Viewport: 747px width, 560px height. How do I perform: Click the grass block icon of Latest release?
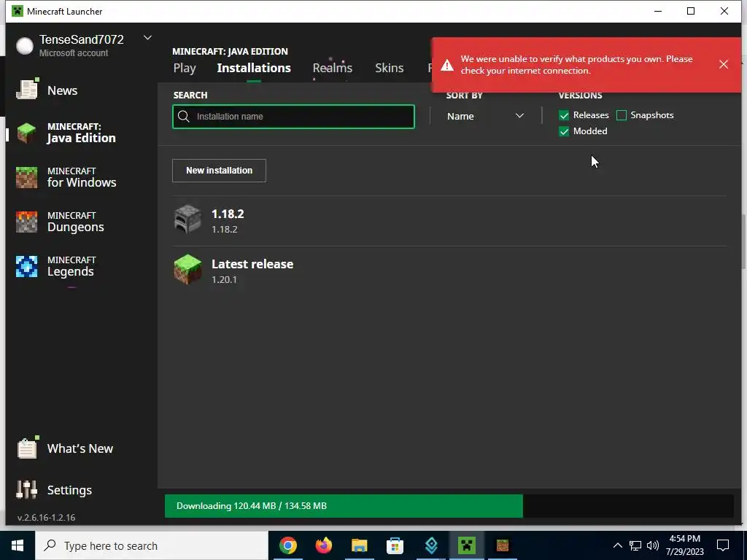[187, 270]
